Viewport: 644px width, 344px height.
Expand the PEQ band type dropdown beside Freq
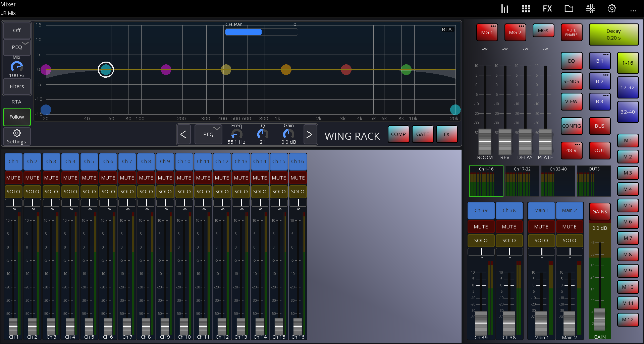208,134
